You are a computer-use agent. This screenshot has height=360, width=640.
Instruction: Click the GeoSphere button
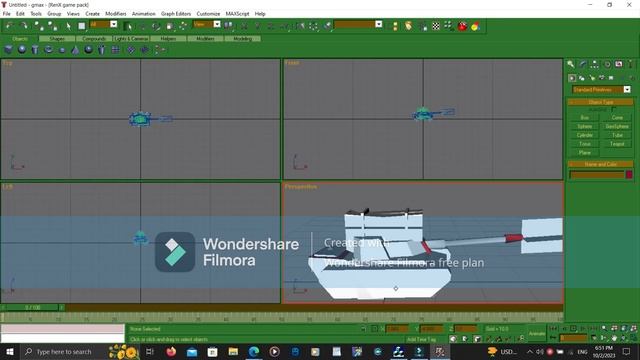[x=617, y=126]
